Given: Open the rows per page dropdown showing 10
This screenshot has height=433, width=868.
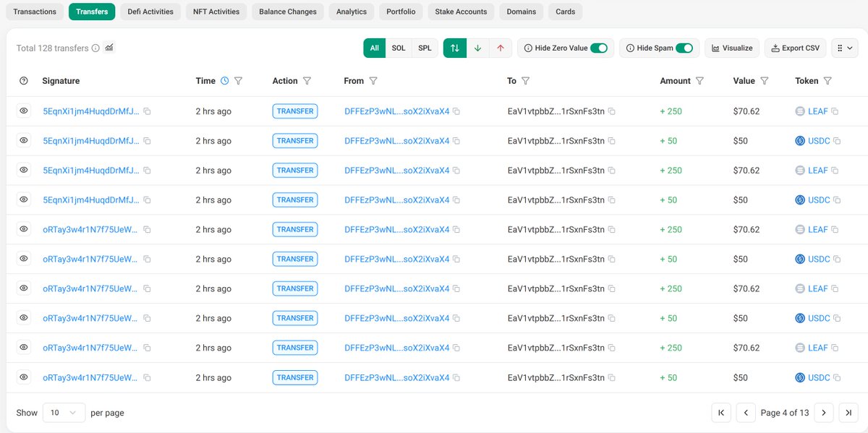Looking at the screenshot, I should (64, 413).
